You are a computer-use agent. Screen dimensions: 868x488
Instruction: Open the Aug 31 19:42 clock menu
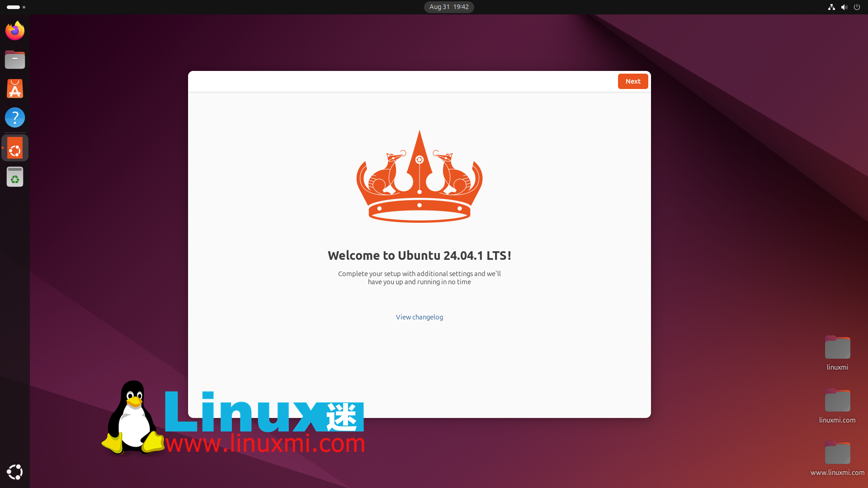click(449, 7)
